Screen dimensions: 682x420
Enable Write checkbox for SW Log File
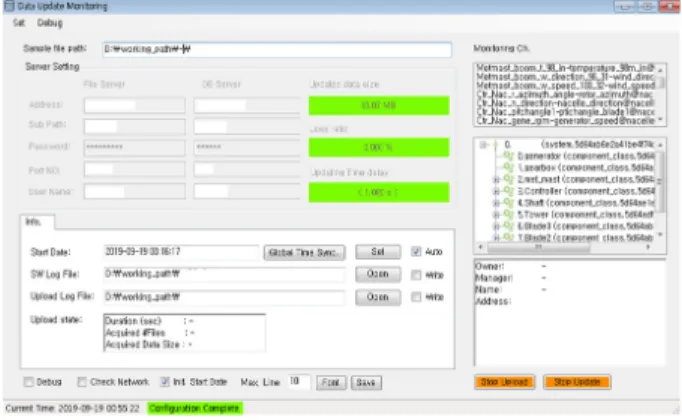tap(416, 275)
